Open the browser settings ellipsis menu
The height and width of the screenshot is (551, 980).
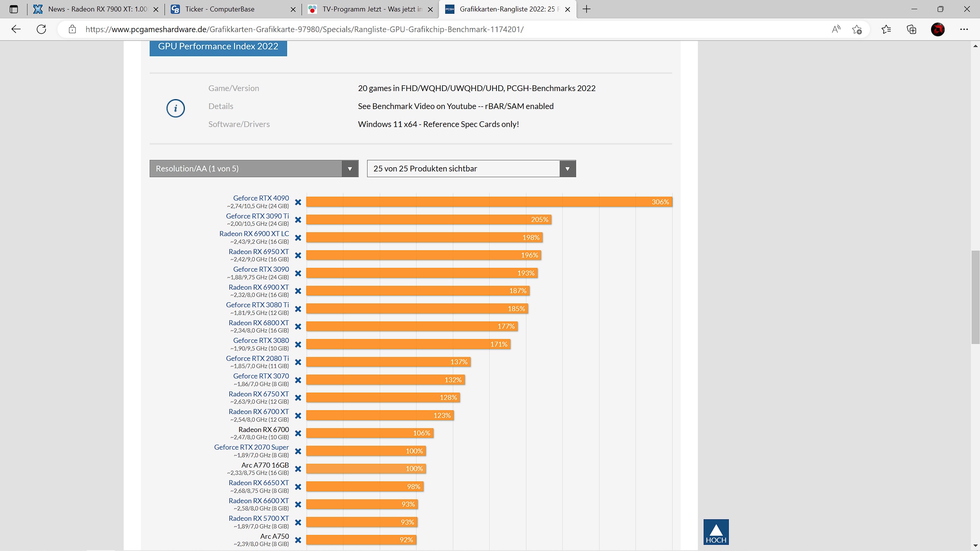[x=964, y=29]
